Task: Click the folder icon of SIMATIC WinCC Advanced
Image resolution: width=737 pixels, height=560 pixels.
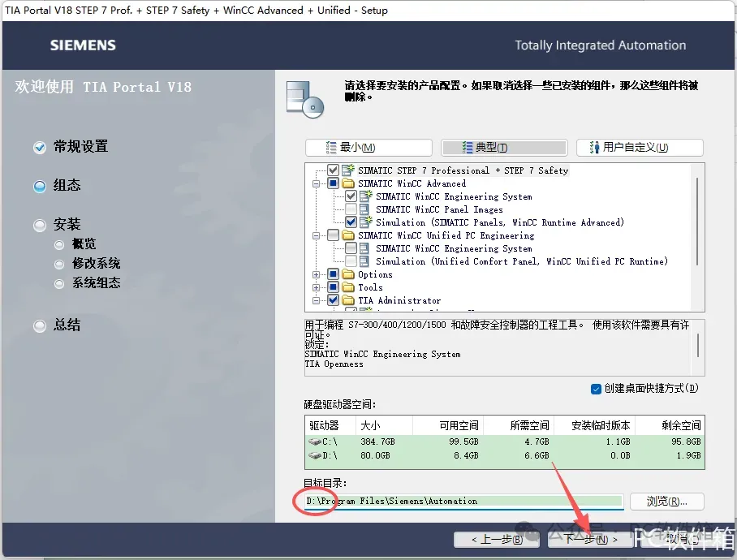Action: click(x=348, y=183)
